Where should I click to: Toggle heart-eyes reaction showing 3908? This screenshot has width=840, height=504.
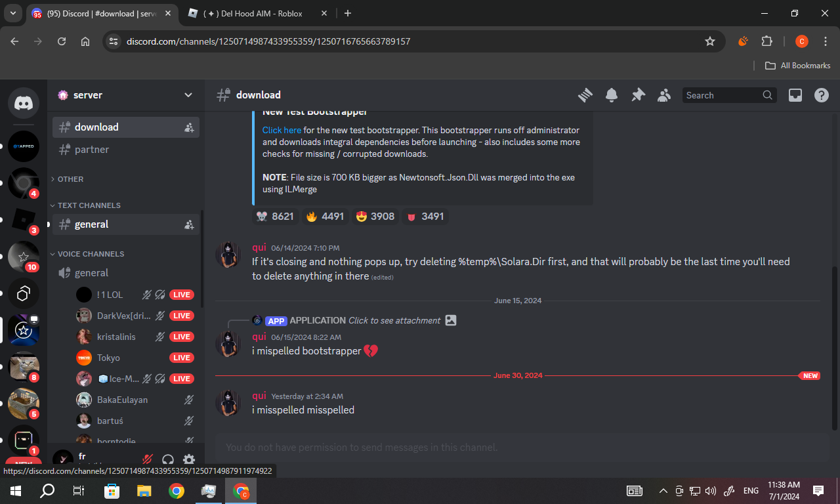375,217
